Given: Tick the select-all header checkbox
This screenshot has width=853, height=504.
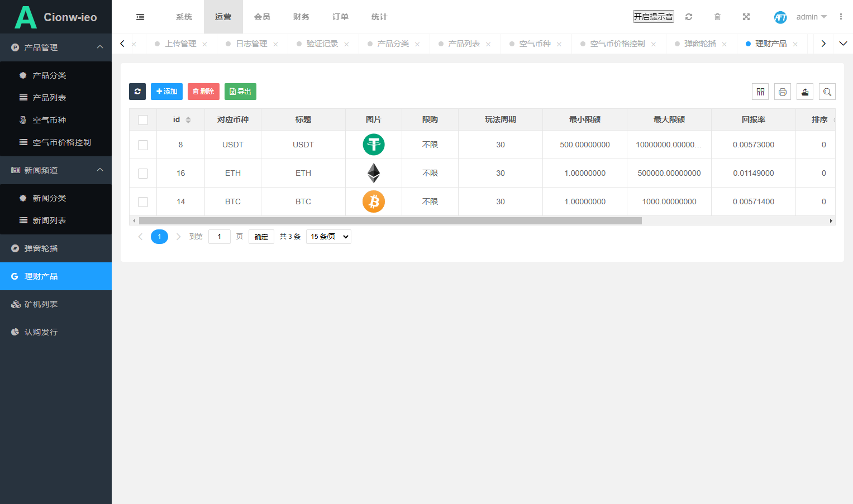Looking at the screenshot, I should point(143,120).
